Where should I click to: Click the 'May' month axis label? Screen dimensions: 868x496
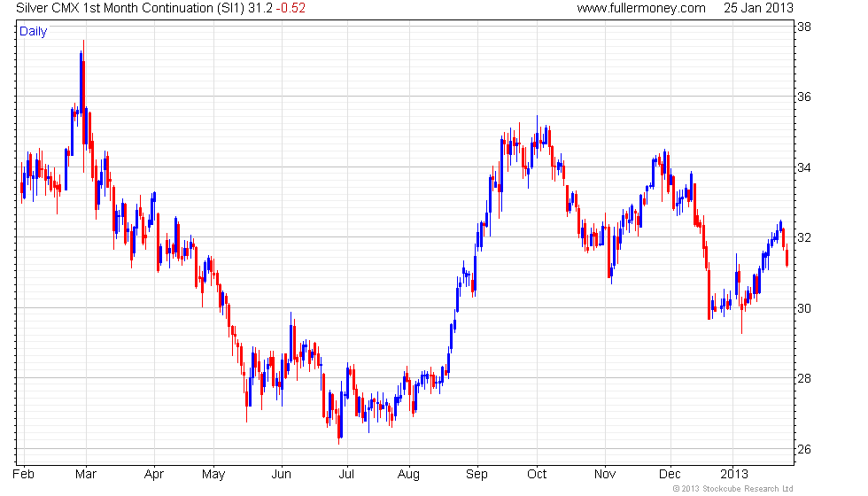[x=213, y=475]
